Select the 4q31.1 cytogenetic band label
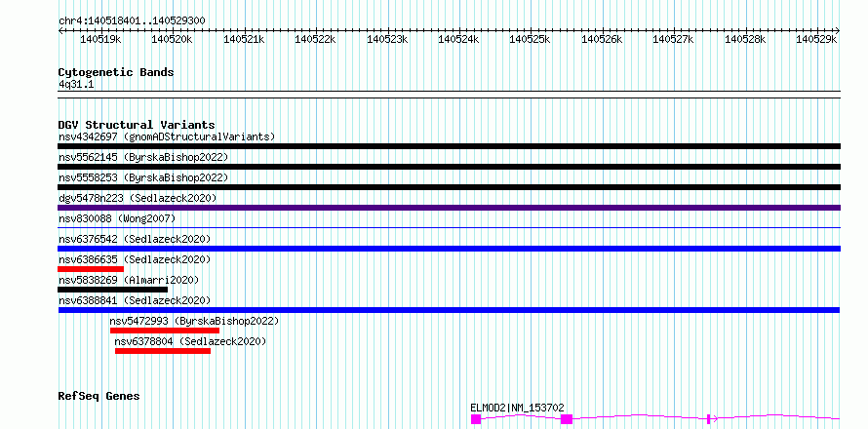This screenshot has height=429, width=868. pos(76,84)
